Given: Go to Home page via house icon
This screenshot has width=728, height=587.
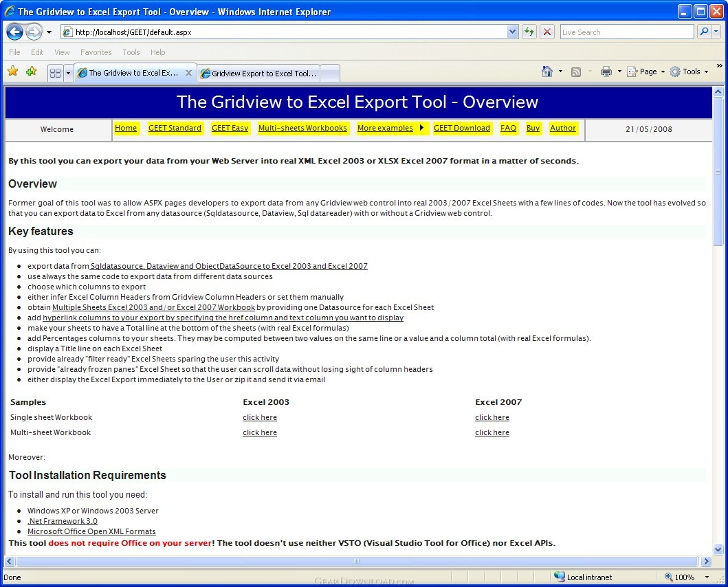Looking at the screenshot, I should 547,71.
